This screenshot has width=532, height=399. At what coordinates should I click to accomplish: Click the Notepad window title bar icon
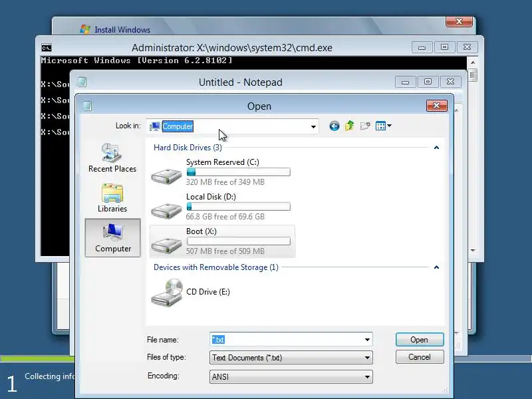81,82
